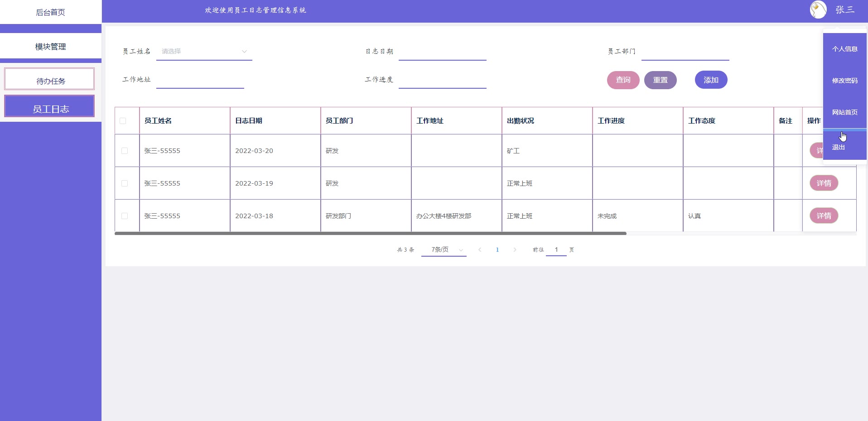Click the 重置 button

[661, 80]
